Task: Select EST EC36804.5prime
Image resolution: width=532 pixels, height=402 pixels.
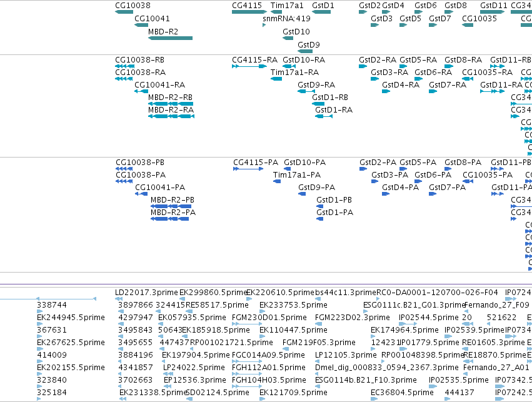Action: pos(402,393)
